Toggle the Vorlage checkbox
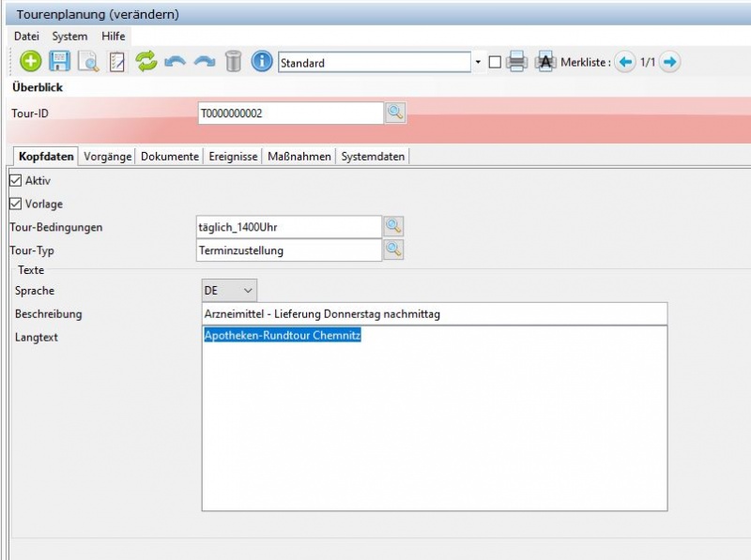This screenshot has width=751, height=560. (15, 204)
